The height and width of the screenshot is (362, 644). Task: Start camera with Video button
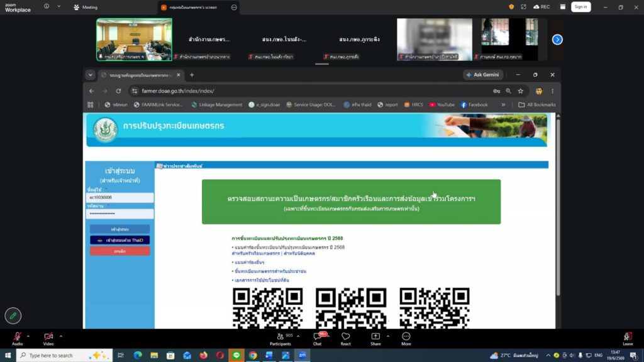48,339
